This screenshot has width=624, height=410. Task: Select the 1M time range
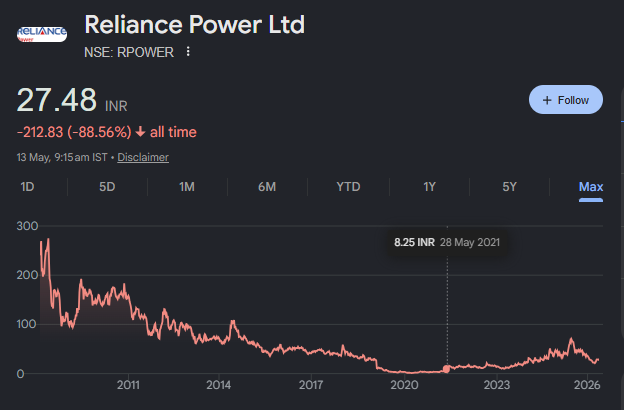click(x=187, y=187)
